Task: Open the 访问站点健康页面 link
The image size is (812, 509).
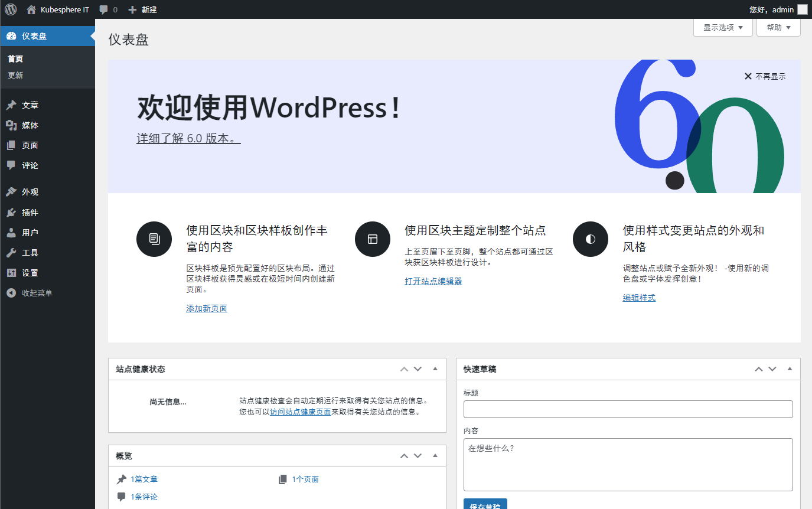Action: point(300,412)
